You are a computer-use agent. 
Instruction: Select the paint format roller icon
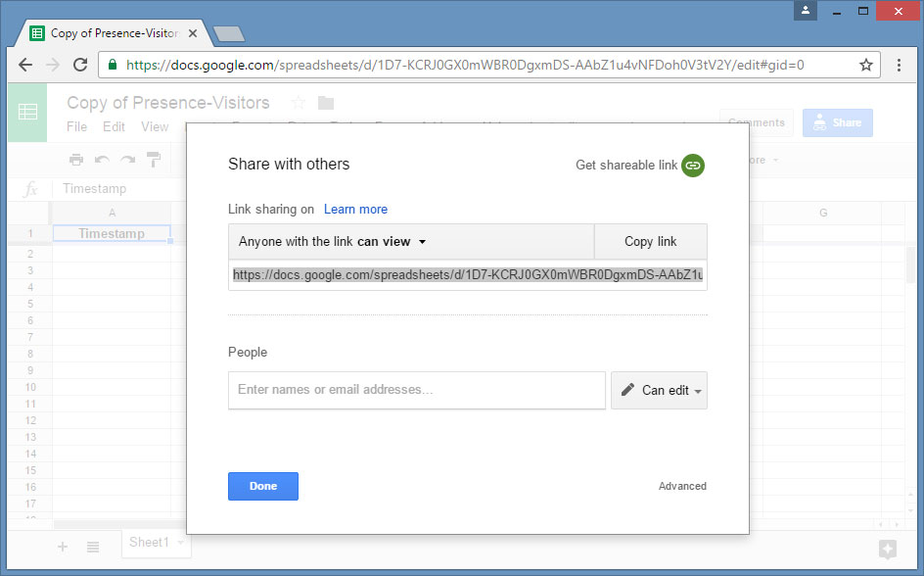point(154,160)
